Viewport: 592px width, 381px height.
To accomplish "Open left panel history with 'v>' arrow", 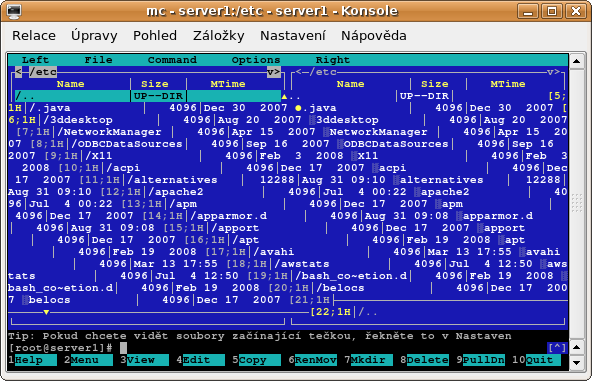I will [274, 72].
